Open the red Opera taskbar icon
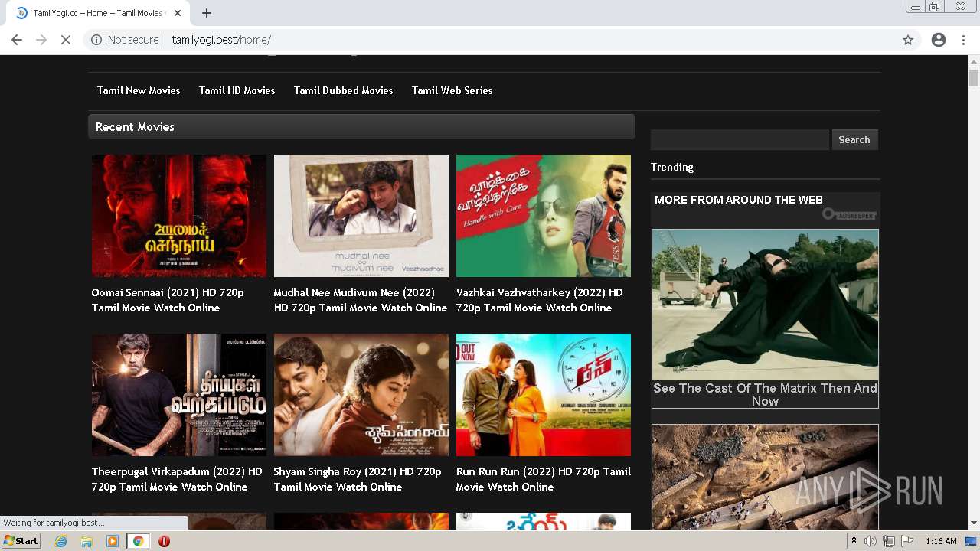Screen dimensions: 980x551 164,541
